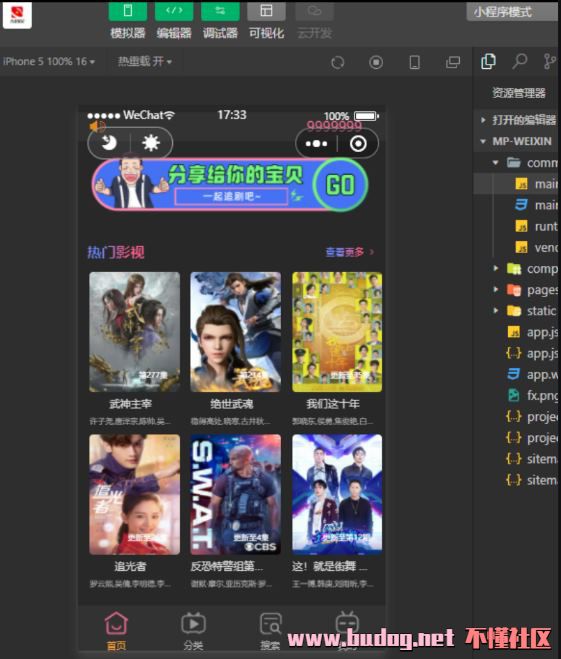Click the 追光者 title text

130,566
